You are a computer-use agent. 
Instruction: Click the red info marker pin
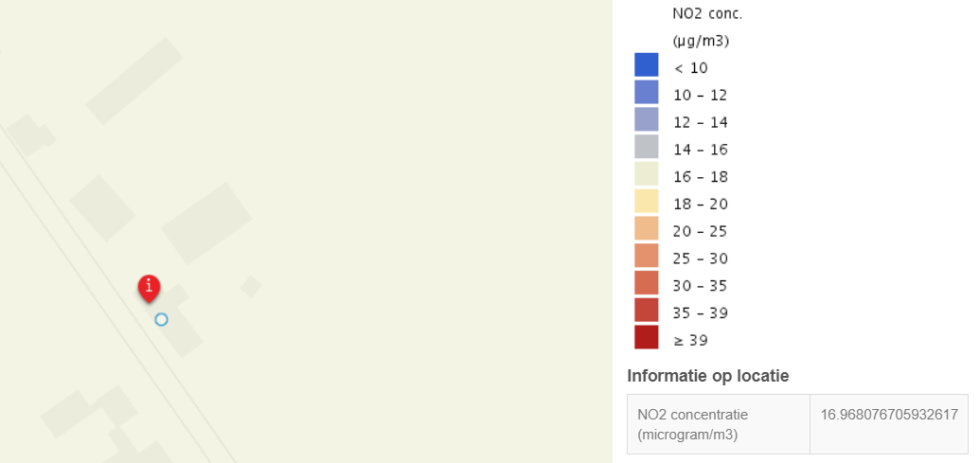149,288
